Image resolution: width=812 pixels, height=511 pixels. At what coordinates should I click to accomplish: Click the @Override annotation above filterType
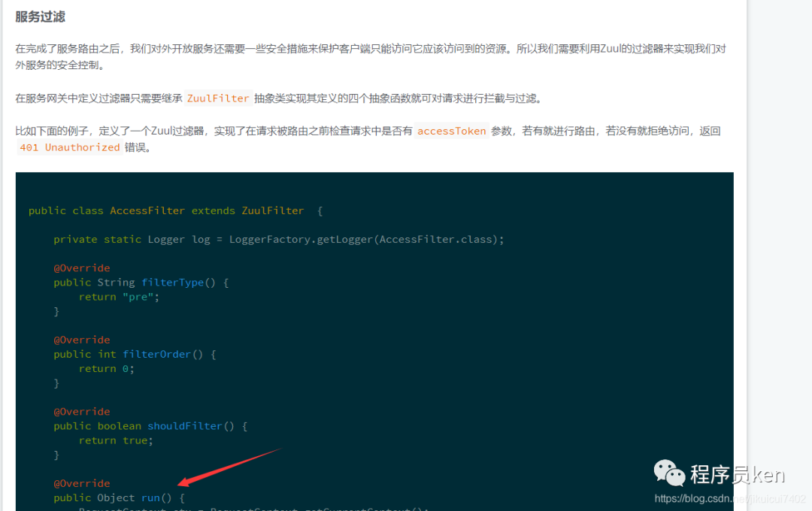(x=82, y=268)
